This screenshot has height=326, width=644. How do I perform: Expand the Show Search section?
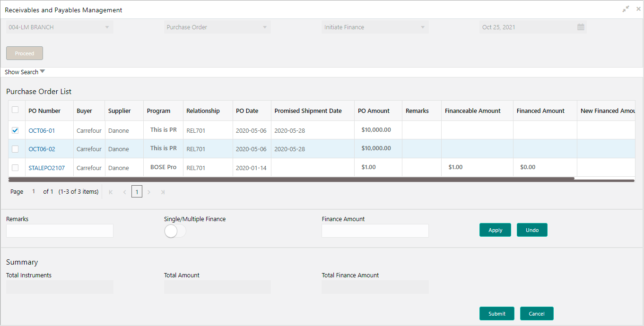click(x=25, y=72)
